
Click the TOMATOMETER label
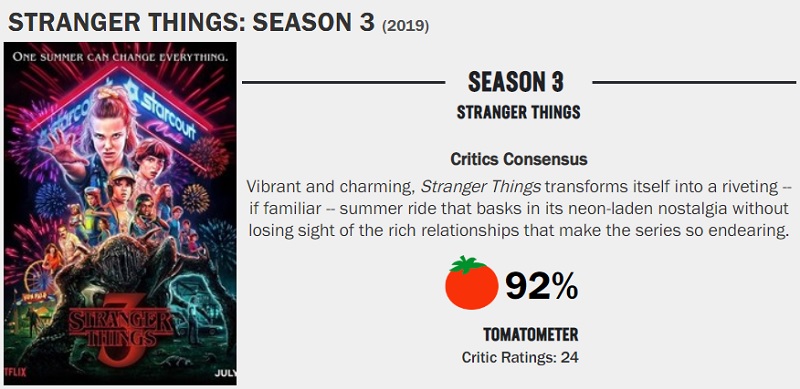pos(531,335)
